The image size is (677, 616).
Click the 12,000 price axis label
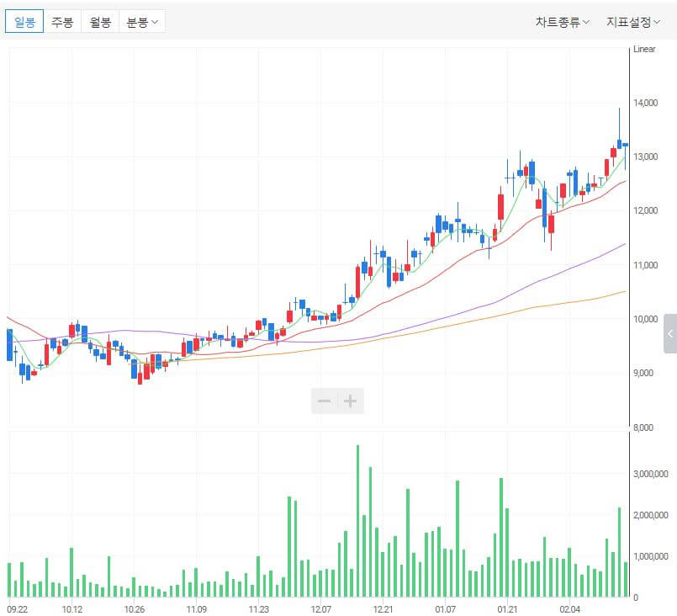pos(646,210)
